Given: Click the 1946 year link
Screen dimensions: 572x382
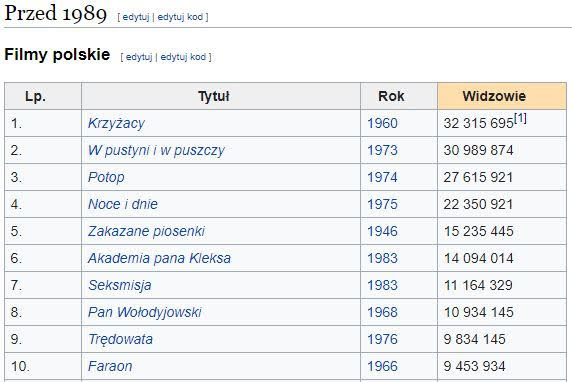Looking at the screenshot, I should pos(382,231).
